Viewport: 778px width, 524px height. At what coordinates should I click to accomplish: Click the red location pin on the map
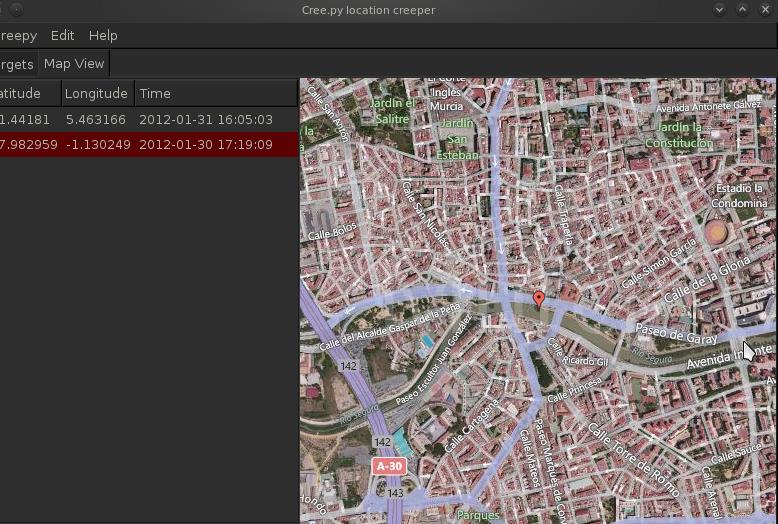[539, 299]
